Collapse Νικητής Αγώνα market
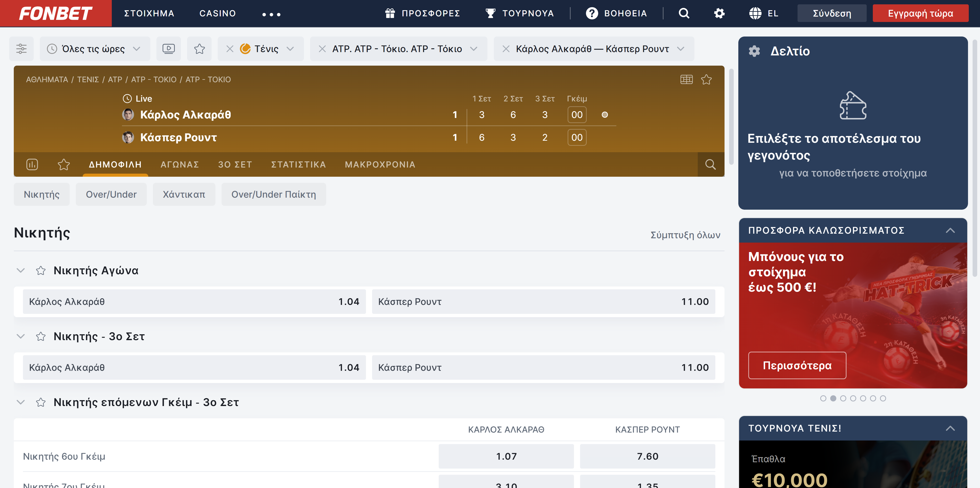Screen dimensions: 980x488 [21, 271]
